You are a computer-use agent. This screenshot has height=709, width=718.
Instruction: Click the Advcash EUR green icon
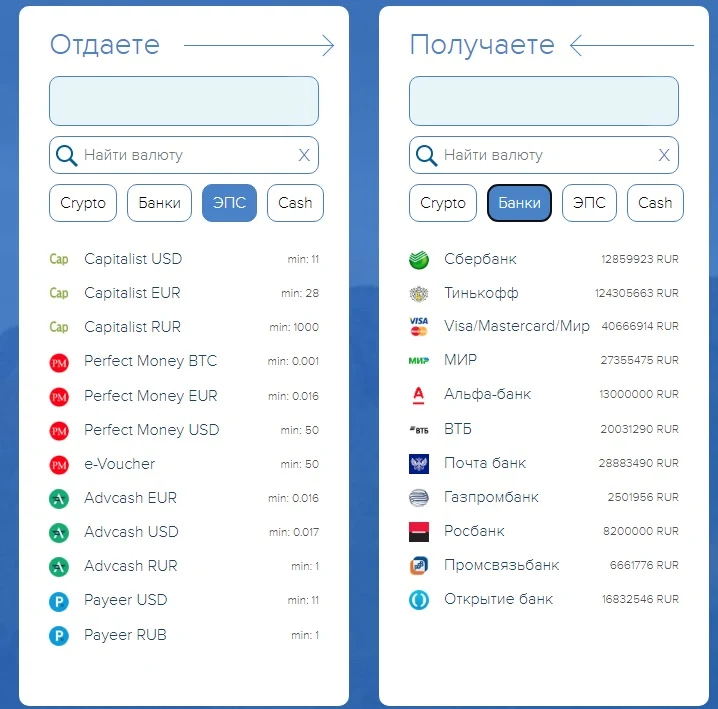59,499
